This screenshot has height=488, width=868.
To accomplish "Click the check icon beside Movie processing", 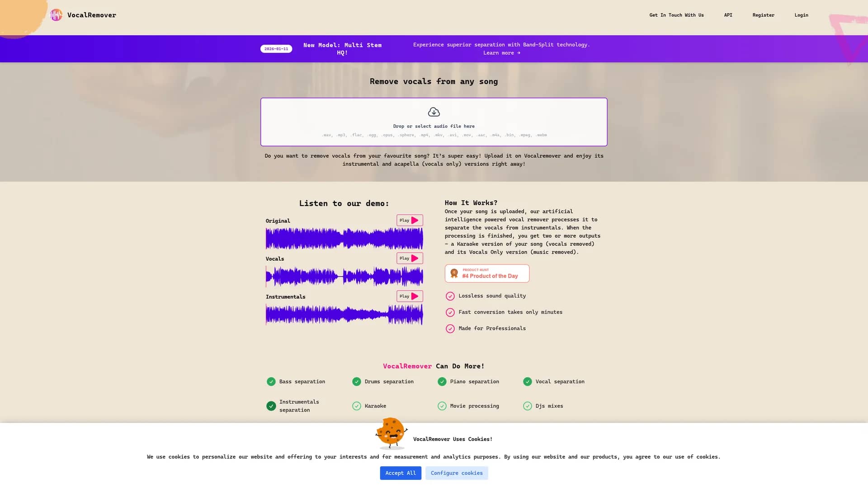I will [x=442, y=406].
